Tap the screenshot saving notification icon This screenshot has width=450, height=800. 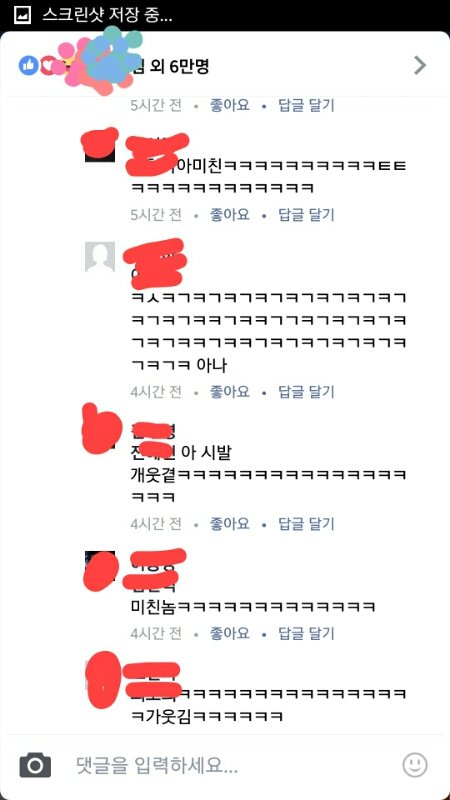click(x=22, y=16)
